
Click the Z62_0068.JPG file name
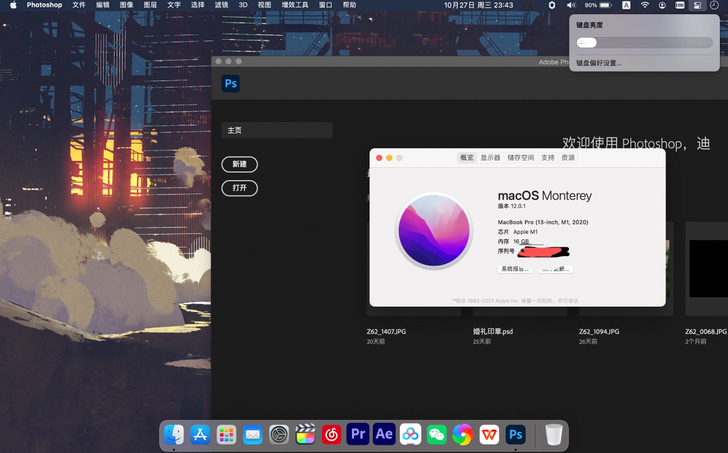tap(706, 331)
